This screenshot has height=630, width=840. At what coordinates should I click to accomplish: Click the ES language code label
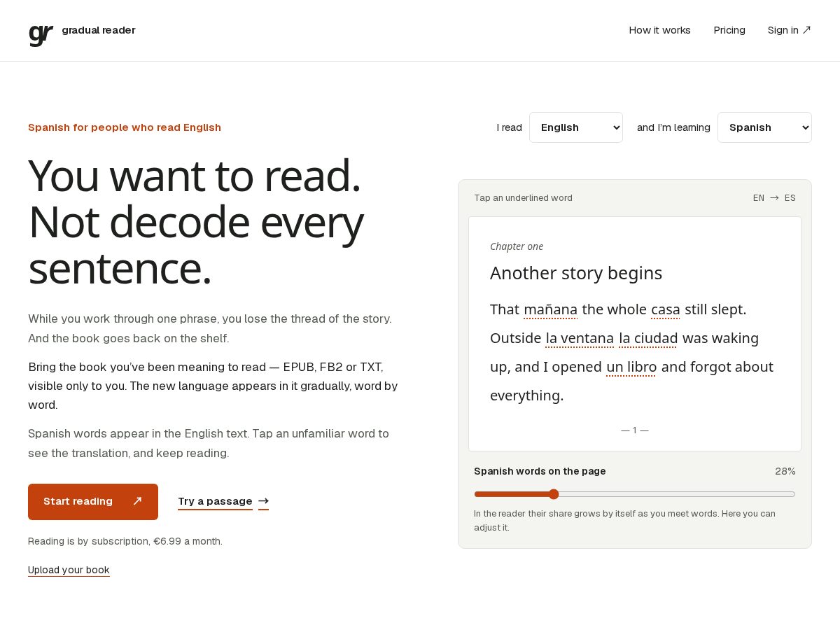[790, 198]
